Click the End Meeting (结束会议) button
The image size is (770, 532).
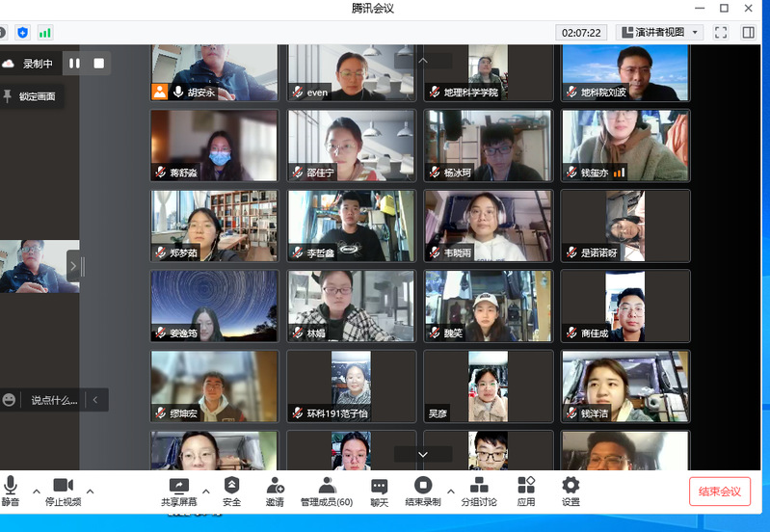(x=719, y=492)
